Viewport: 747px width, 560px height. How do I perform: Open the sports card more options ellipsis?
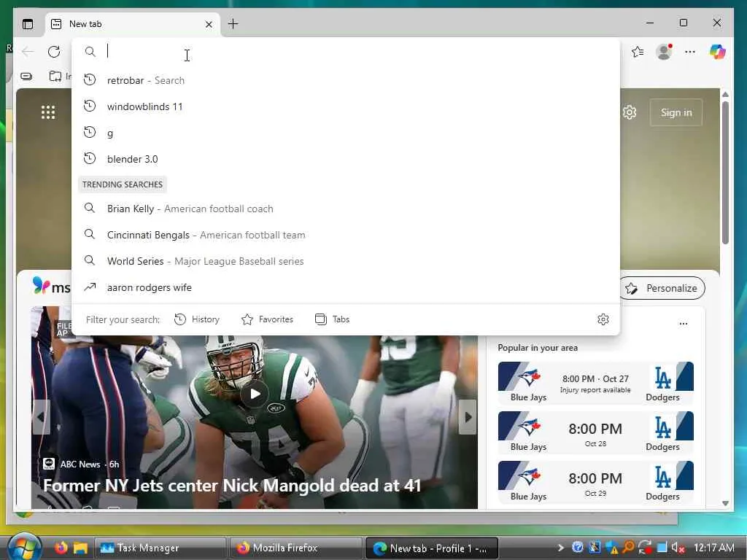click(x=683, y=324)
